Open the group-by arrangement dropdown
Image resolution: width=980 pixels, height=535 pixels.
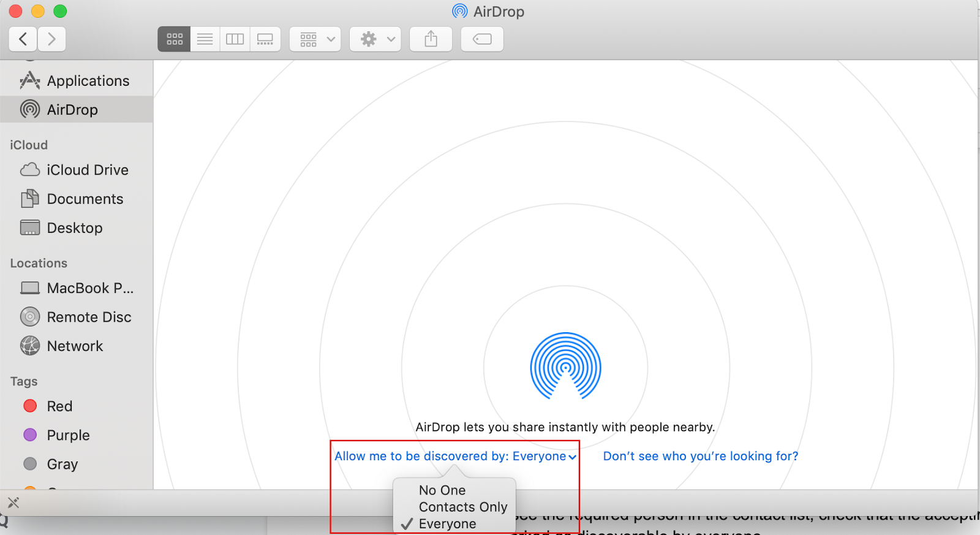[315, 39]
